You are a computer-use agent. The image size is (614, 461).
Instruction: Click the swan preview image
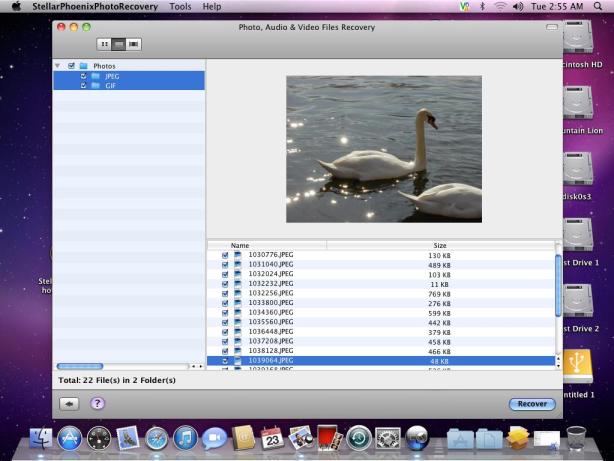(384, 149)
